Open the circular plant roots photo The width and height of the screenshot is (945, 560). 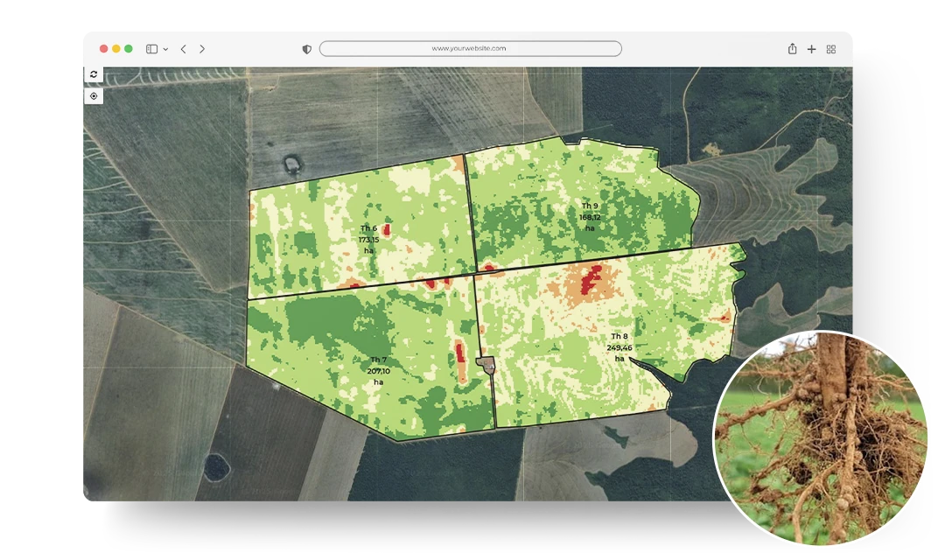[x=822, y=437]
